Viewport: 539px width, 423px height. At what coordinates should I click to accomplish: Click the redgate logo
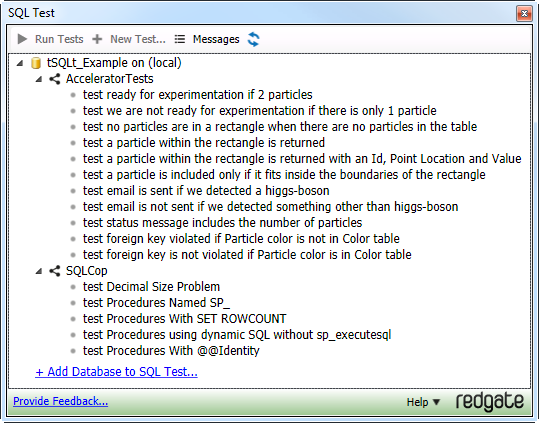490,401
